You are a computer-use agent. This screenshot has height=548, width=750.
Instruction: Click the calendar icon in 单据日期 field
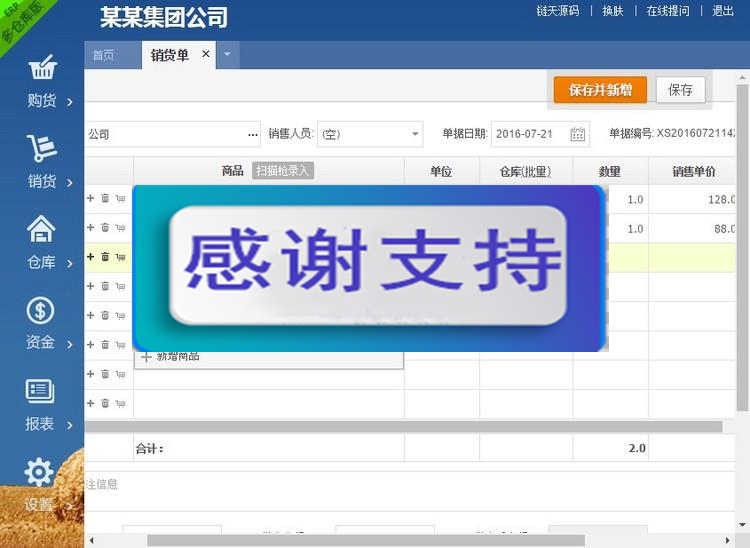point(577,134)
